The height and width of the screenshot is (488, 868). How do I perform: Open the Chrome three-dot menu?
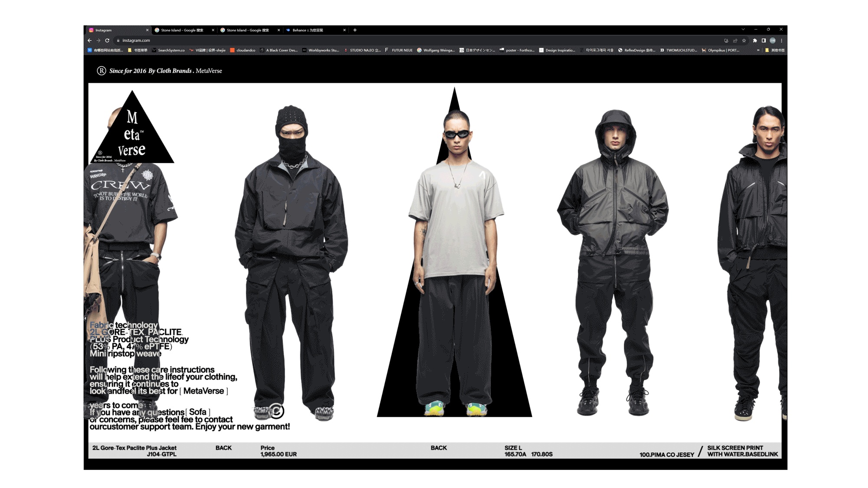tap(782, 40)
